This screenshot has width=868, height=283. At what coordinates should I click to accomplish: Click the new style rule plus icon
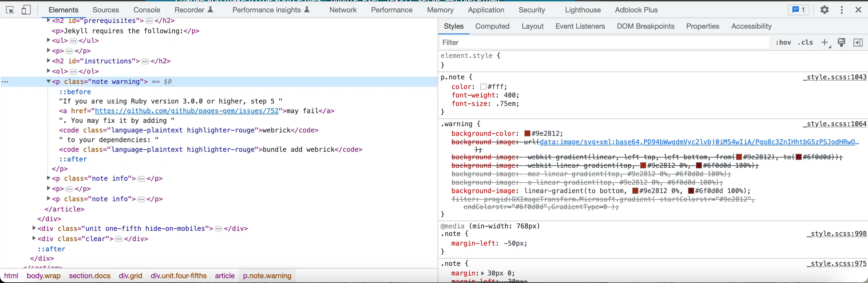[825, 43]
